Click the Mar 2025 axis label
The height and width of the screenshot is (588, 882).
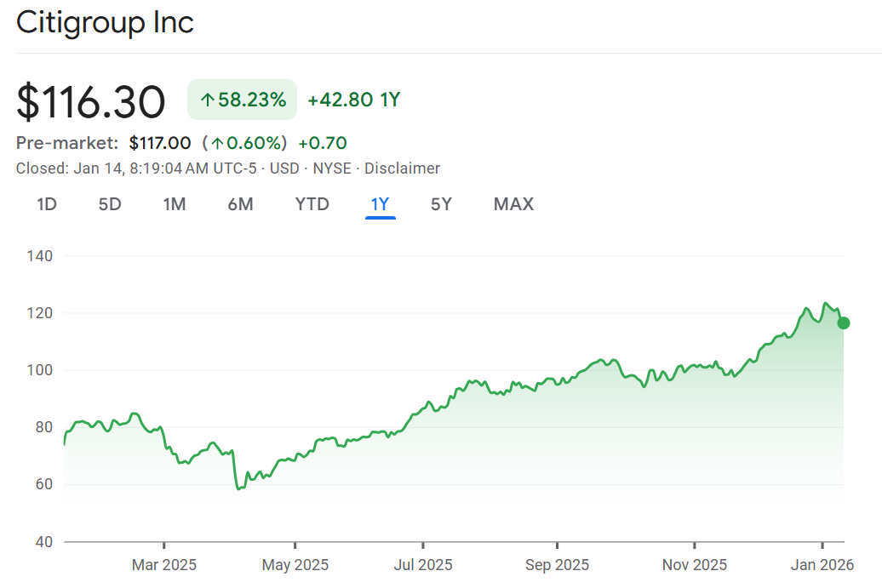click(164, 565)
